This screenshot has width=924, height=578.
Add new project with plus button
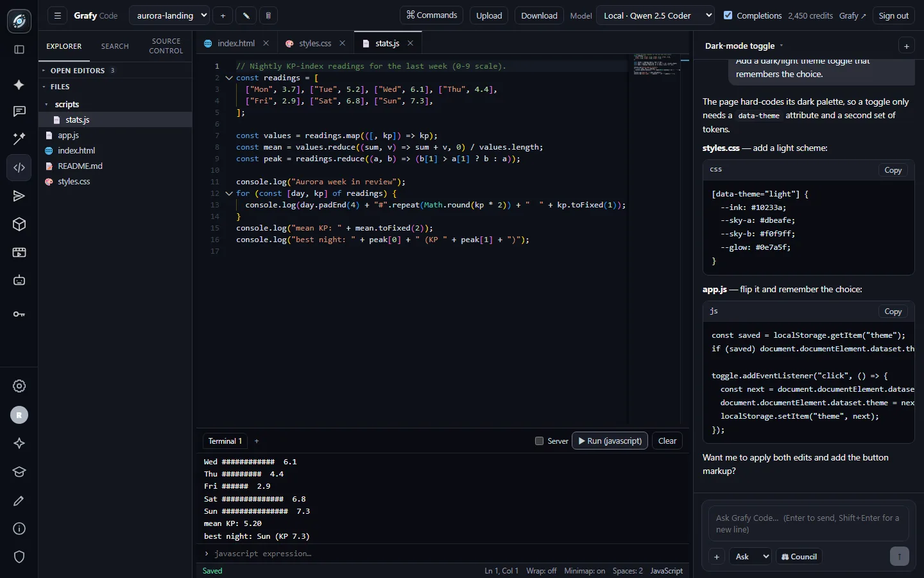(223, 15)
